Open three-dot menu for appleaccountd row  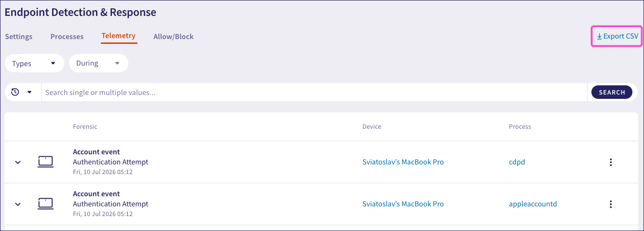(611, 204)
